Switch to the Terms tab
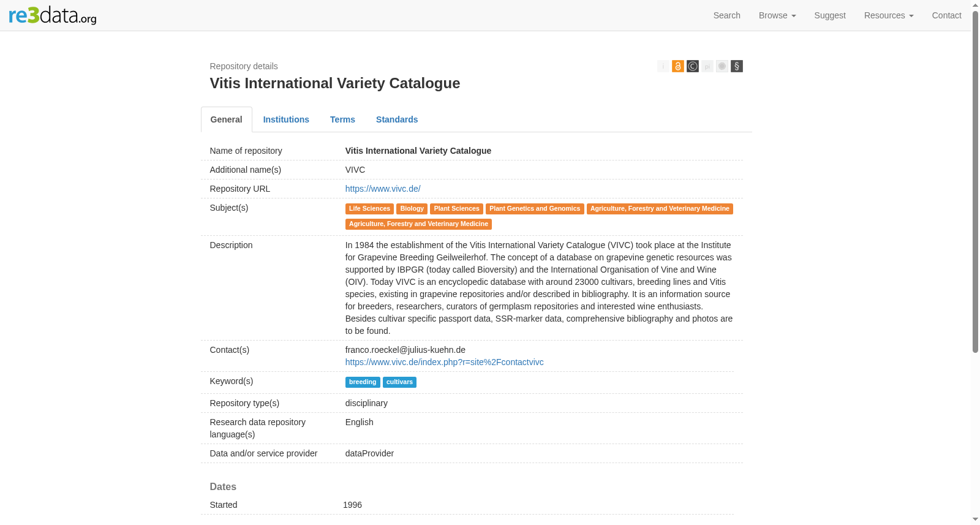Screen dimensions: 980x525 tap(342, 119)
